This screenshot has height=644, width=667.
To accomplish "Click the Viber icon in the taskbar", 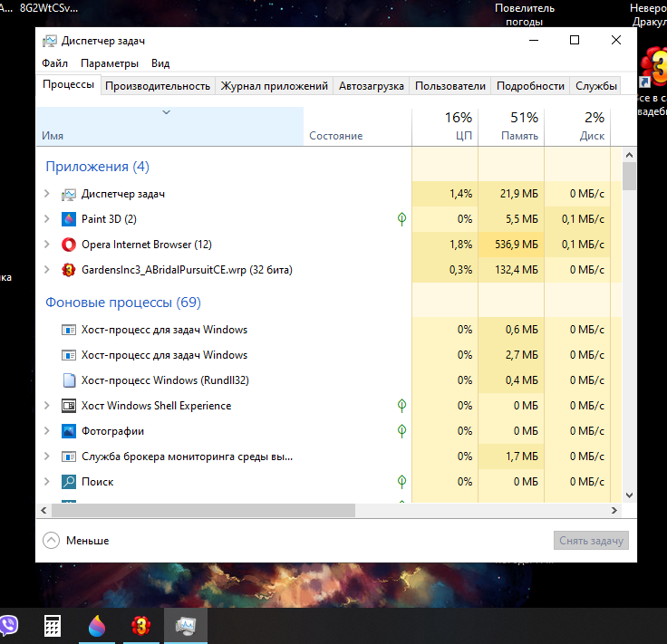I will click(9, 625).
